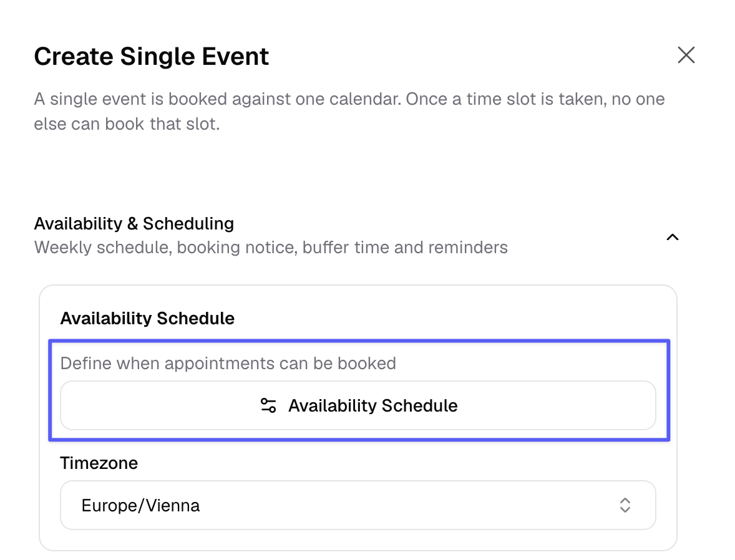Open the Availability Schedule button

click(x=358, y=405)
